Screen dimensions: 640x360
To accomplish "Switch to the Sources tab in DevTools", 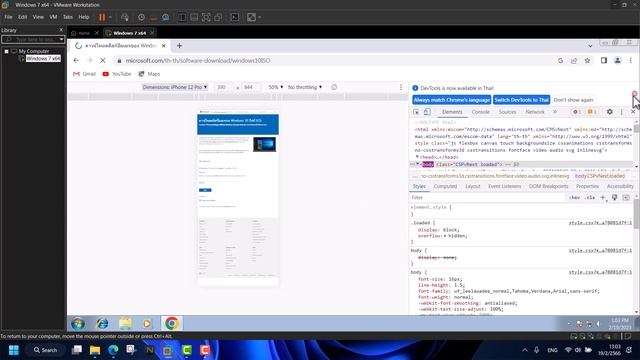I will pos(507,112).
